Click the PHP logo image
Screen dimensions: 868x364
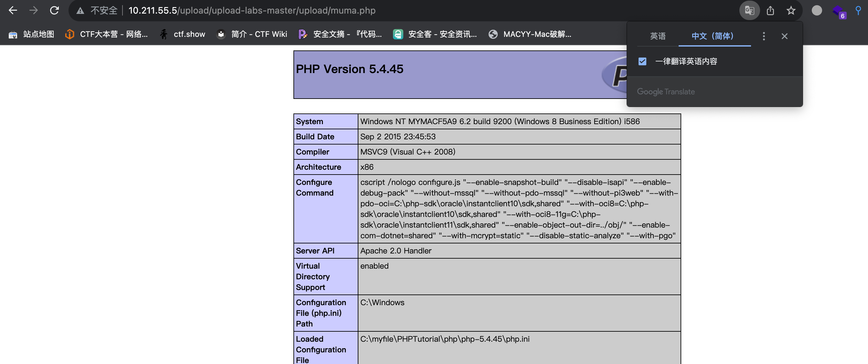(x=614, y=75)
